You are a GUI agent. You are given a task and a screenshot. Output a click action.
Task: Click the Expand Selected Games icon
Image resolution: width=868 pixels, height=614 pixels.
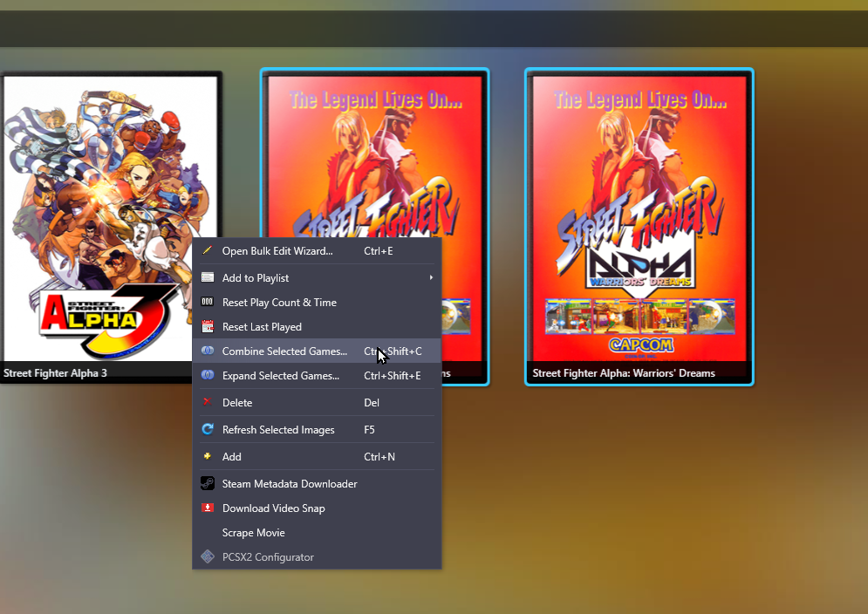tap(207, 375)
